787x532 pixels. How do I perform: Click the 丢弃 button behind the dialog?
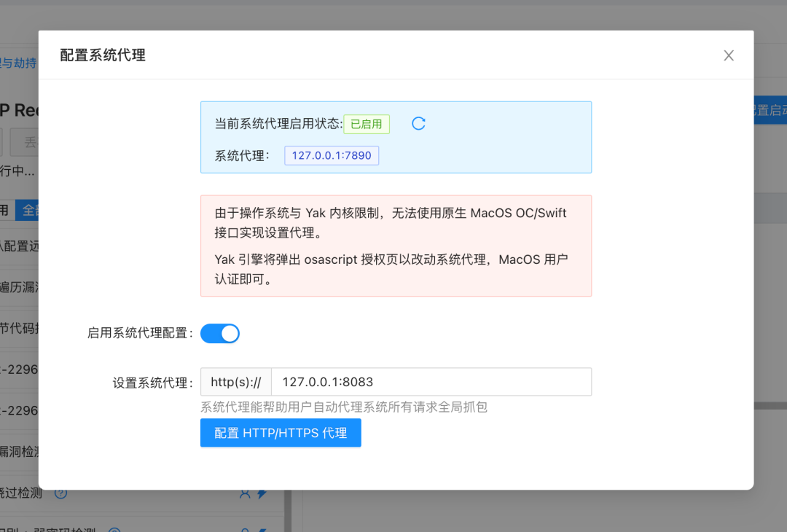[29, 142]
